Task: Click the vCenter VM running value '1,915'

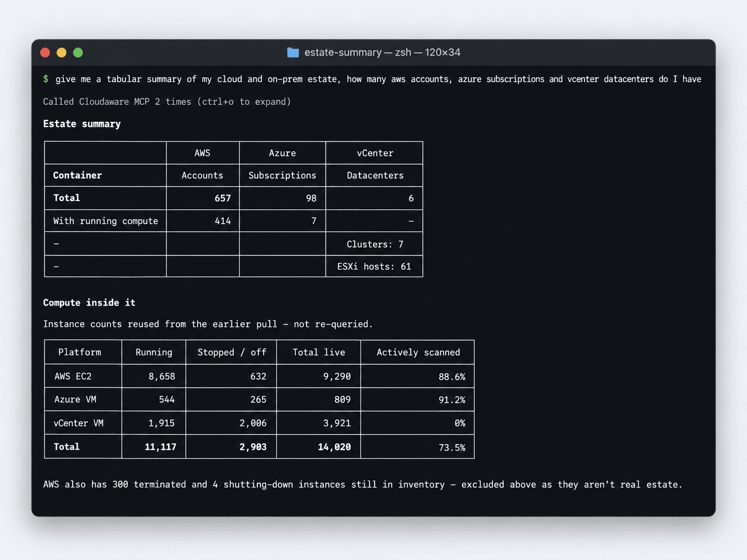Action: click(x=161, y=423)
